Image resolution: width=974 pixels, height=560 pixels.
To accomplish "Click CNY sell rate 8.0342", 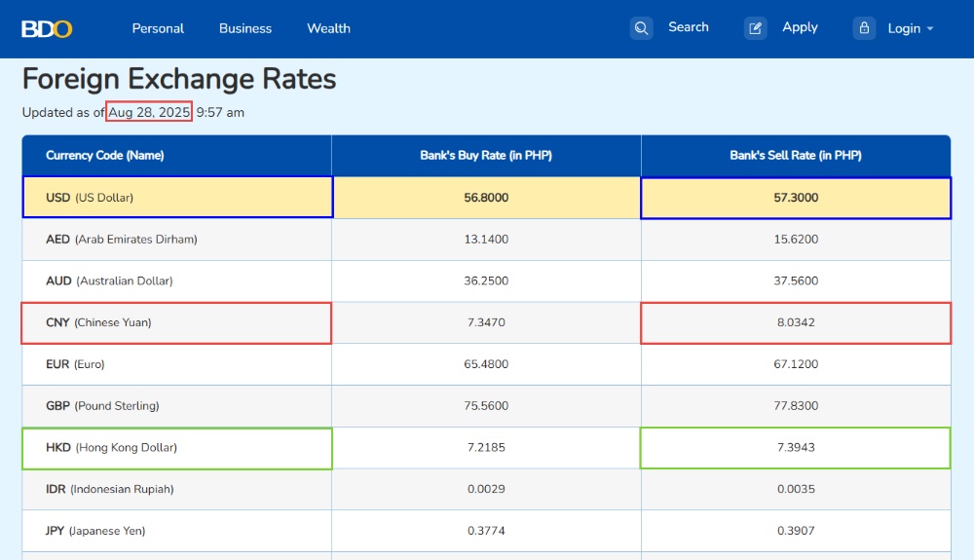I will point(796,322).
